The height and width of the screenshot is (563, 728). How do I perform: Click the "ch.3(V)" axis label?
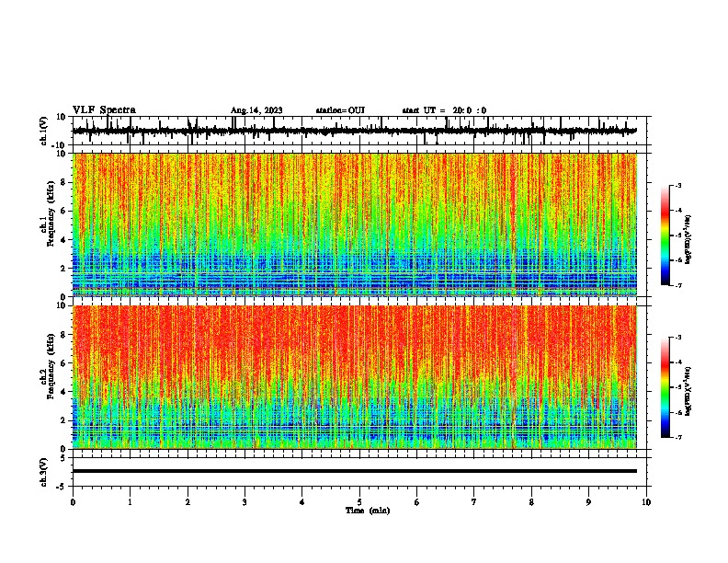44,472
